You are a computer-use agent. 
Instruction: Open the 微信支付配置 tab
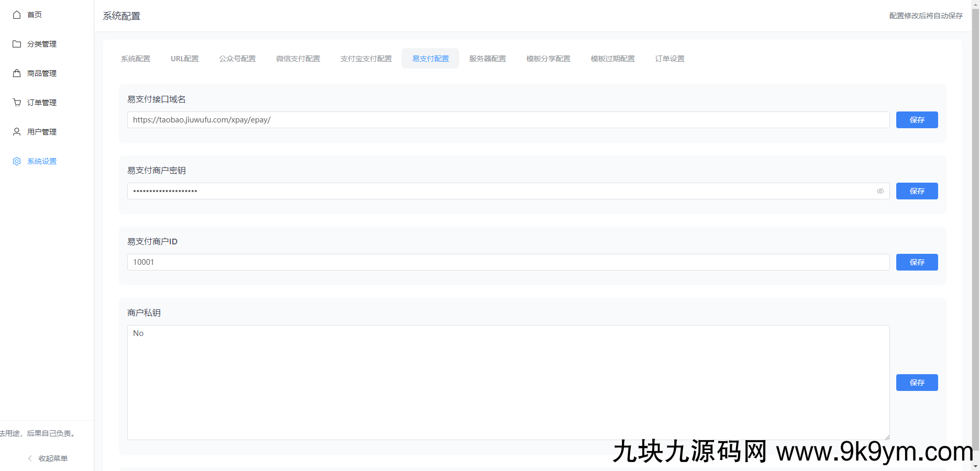click(298, 59)
